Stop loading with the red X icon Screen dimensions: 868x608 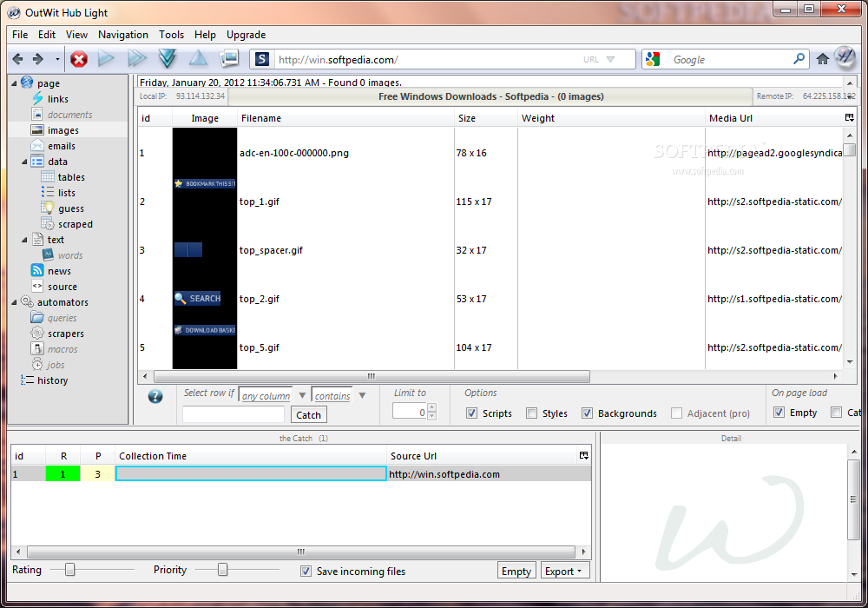click(x=79, y=59)
